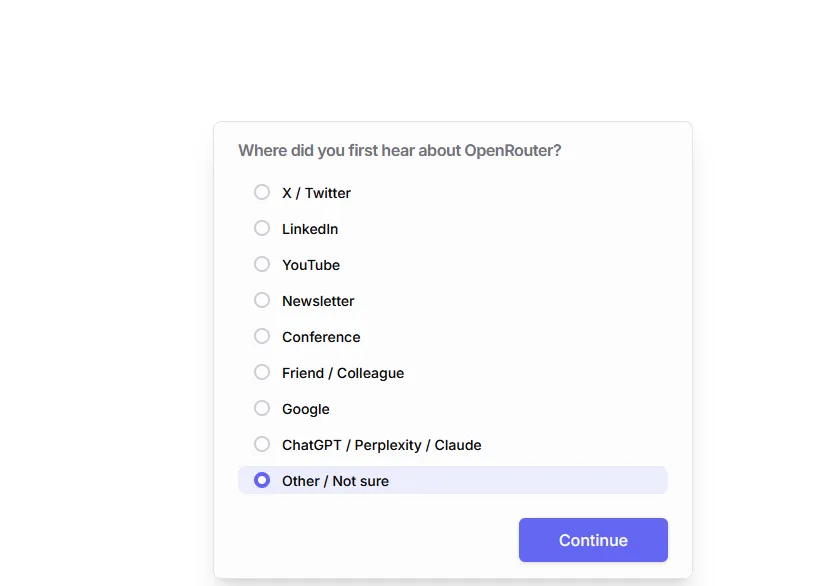
Task: Select the LinkedIn radio button
Action: click(x=262, y=228)
